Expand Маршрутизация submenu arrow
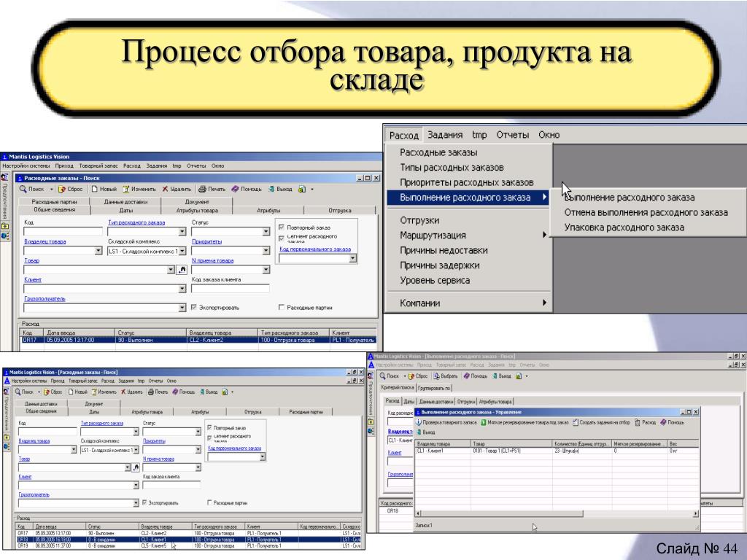Screen dimensions: 747x560 [544, 235]
